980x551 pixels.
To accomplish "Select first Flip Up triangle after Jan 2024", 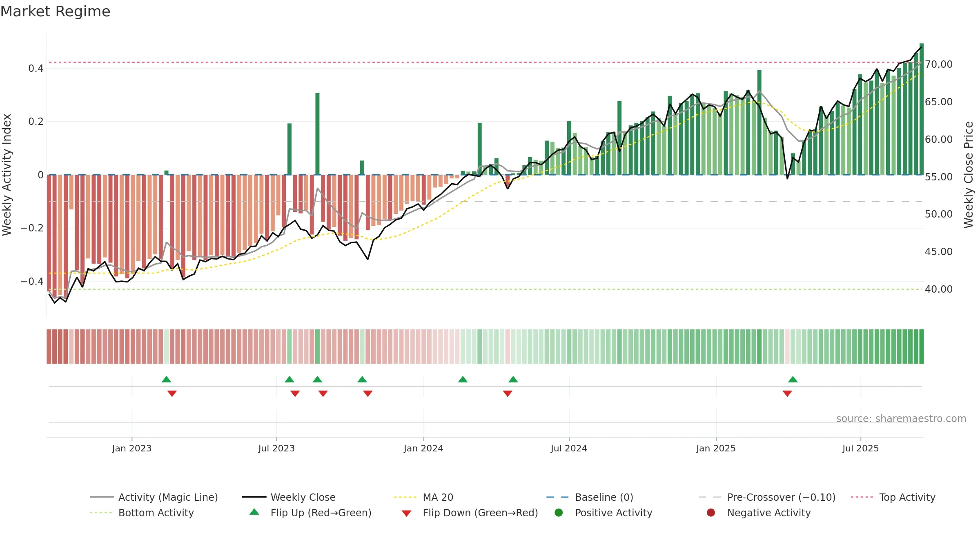I will [x=463, y=380].
